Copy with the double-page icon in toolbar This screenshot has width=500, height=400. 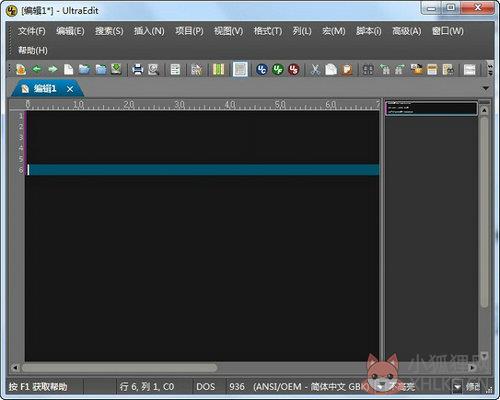coord(331,69)
